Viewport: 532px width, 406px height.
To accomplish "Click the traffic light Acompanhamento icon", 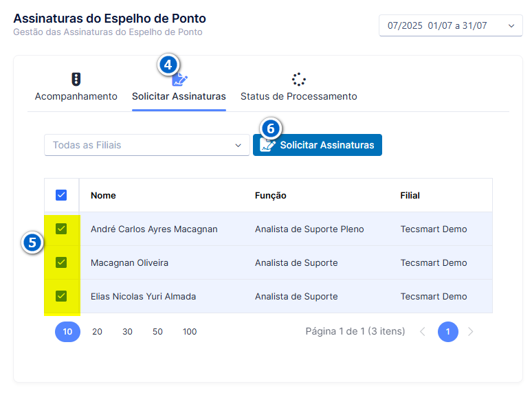I will 76,79.
